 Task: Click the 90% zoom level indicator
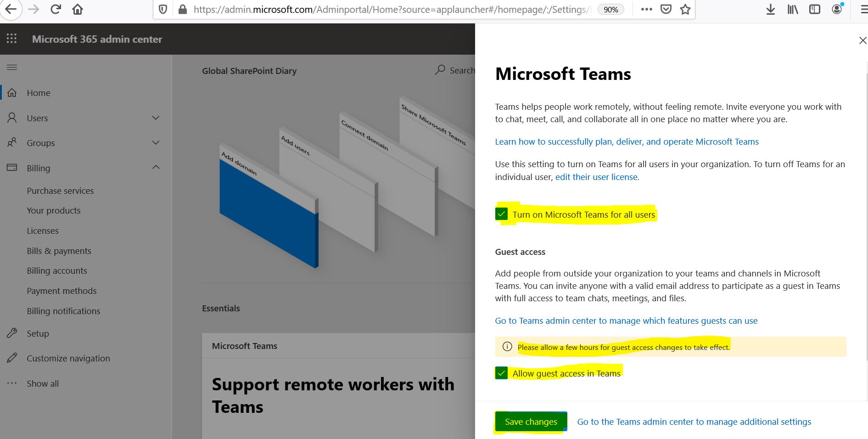[610, 10]
